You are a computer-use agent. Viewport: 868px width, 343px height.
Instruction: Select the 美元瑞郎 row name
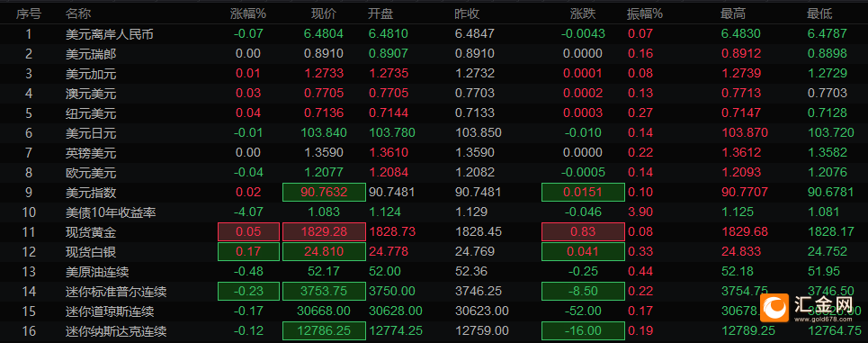click(x=91, y=54)
